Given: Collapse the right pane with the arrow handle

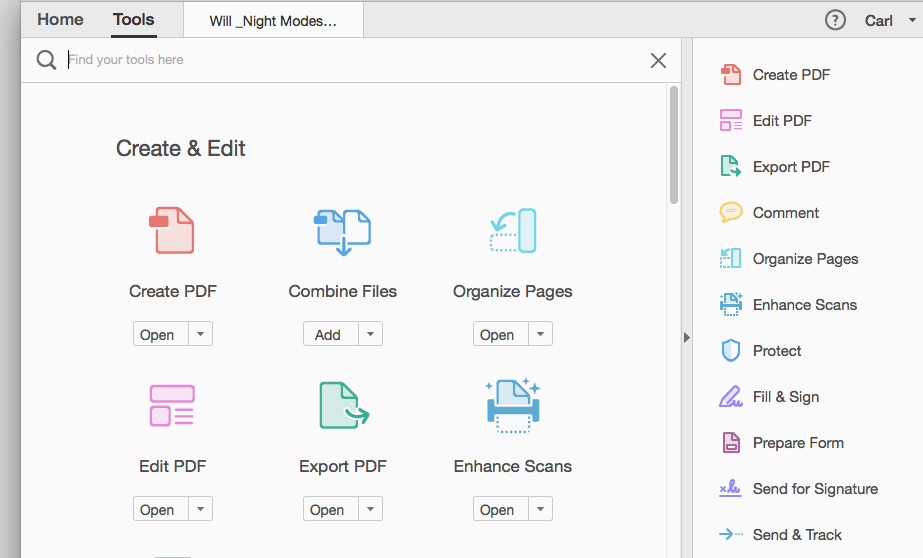Looking at the screenshot, I should pos(686,337).
